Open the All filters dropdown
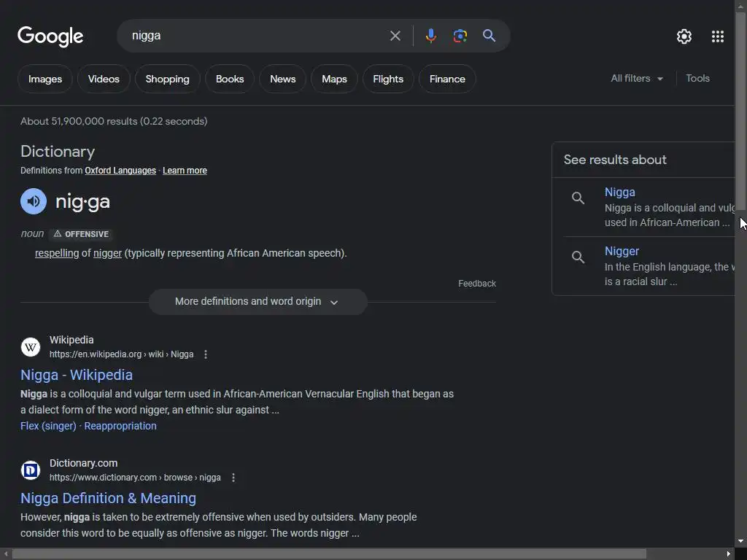Image resolution: width=747 pixels, height=560 pixels. [637, 79]
